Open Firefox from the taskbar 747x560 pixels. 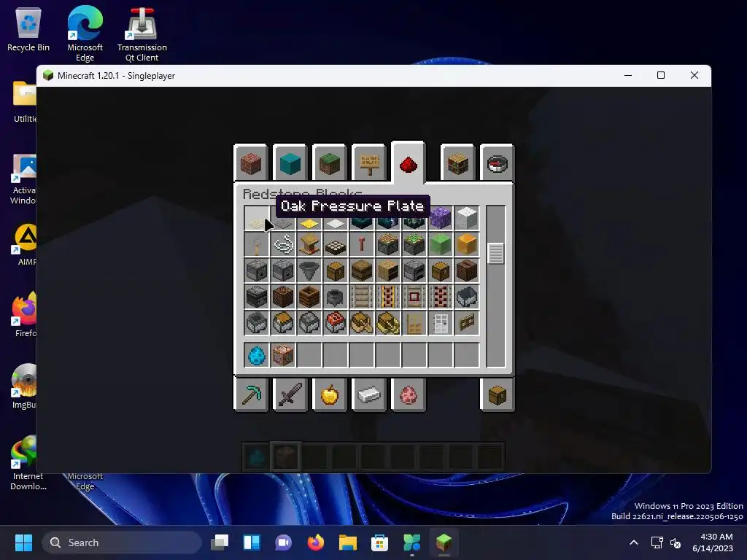click(315, 542)
